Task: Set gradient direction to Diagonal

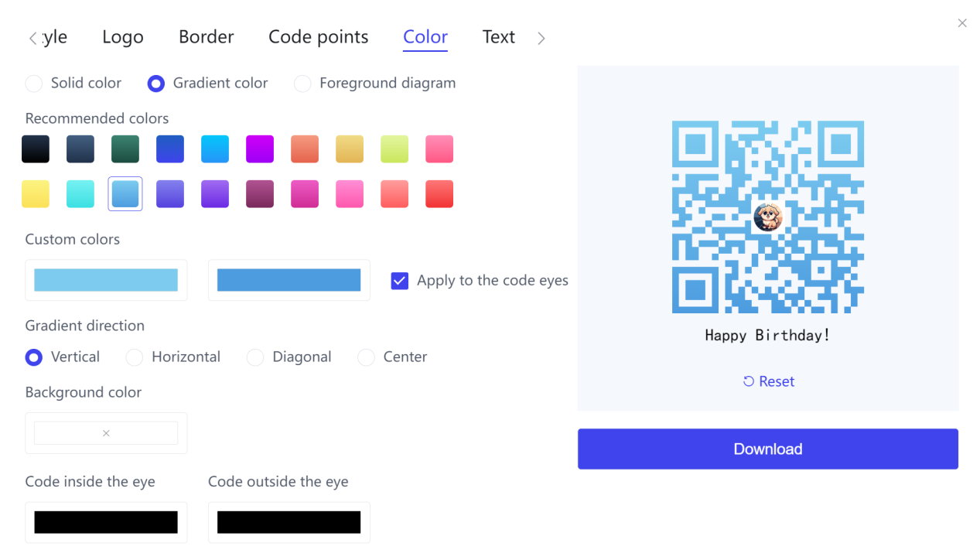Action: click(289, 357)
